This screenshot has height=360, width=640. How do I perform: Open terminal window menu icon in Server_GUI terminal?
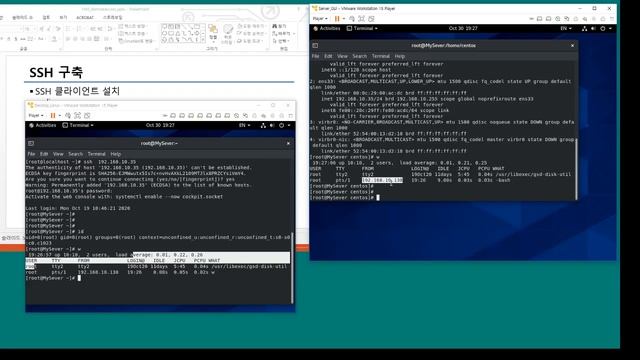click(x=315, y=46)
